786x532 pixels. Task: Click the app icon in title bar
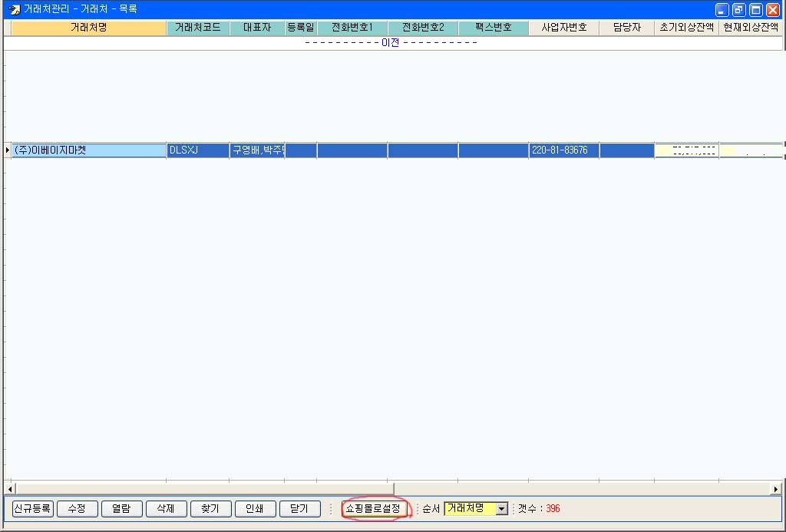click(14, 9)
